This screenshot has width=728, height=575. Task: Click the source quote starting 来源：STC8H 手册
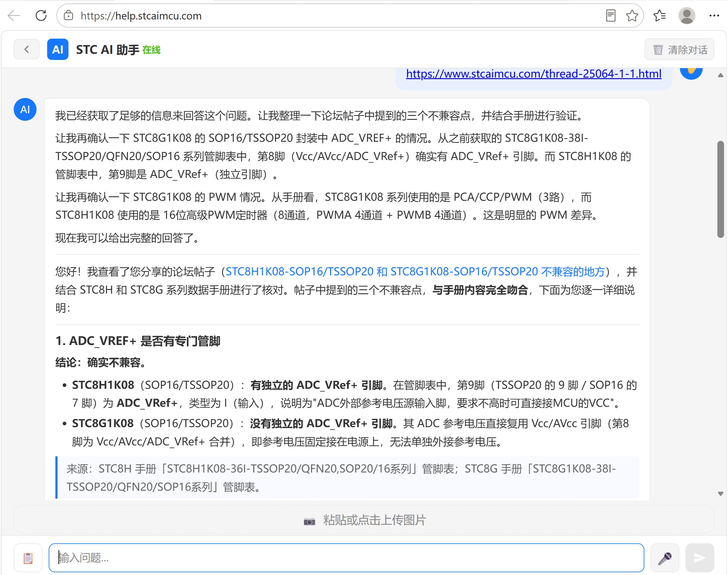(347, 477)
